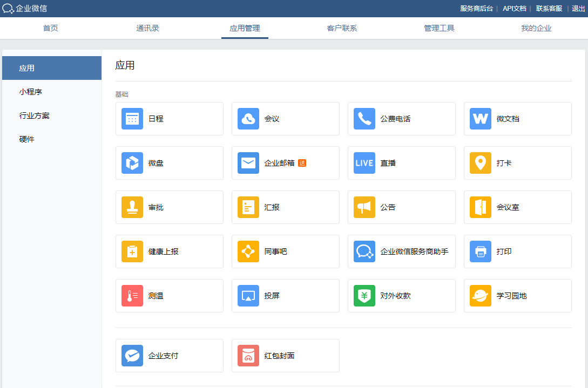Open the 日程 calendar app icon
This screenshot has height=388, width=588.
coord(132,119)
